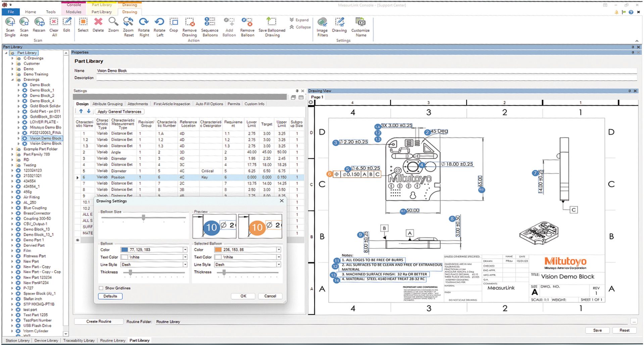Click the Save button
The width and height of the screenshot is (644, 345).
[597, 330]
